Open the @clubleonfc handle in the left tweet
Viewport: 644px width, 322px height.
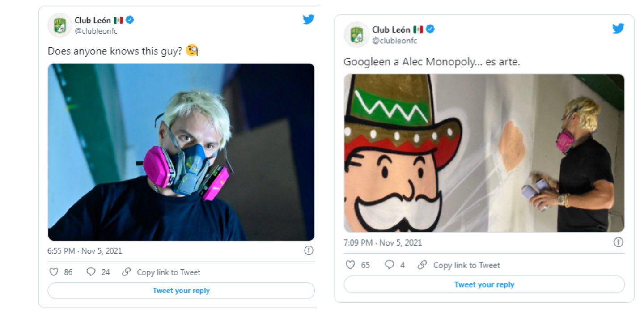click(96, 31)
